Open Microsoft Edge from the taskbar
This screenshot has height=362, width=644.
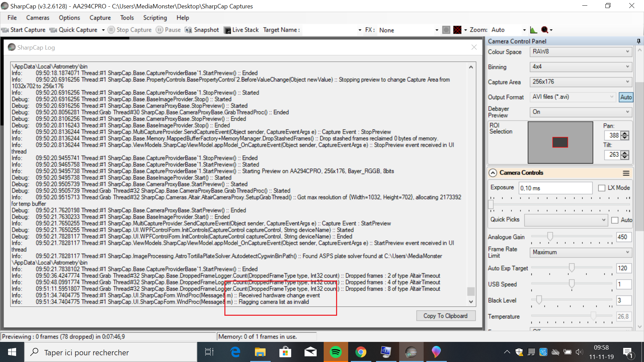click(235, 352)
